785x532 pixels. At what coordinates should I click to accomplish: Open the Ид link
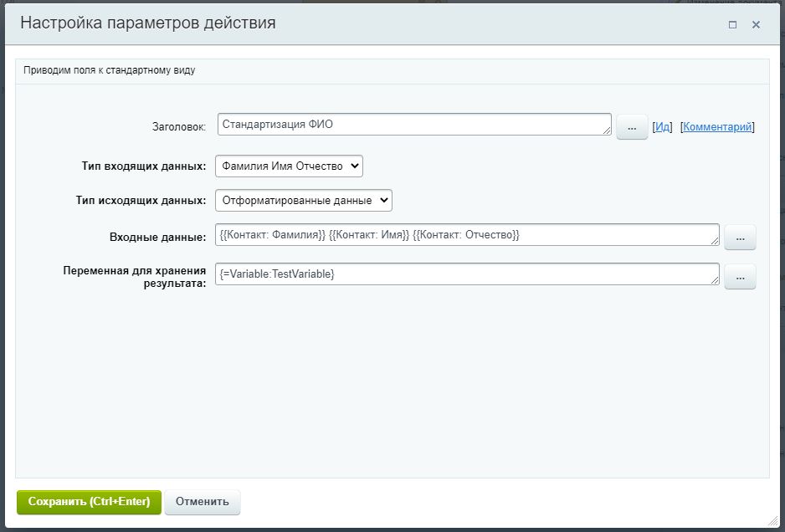660,125
